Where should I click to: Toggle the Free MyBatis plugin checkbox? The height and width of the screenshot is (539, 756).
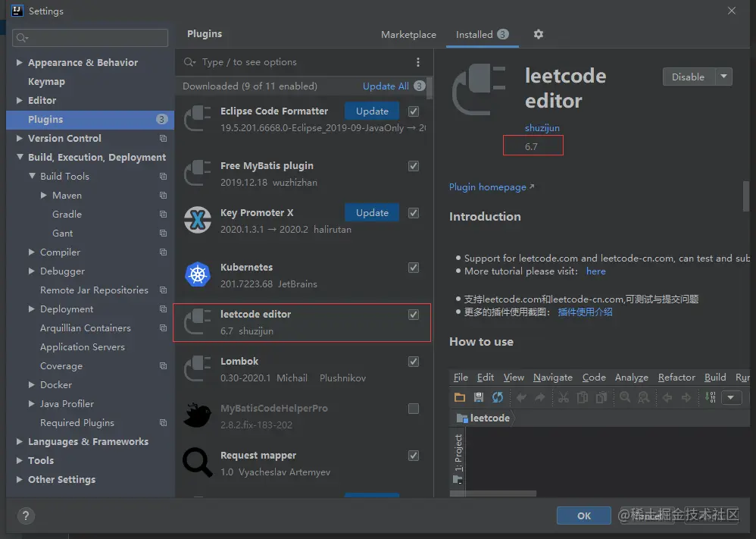413,166
